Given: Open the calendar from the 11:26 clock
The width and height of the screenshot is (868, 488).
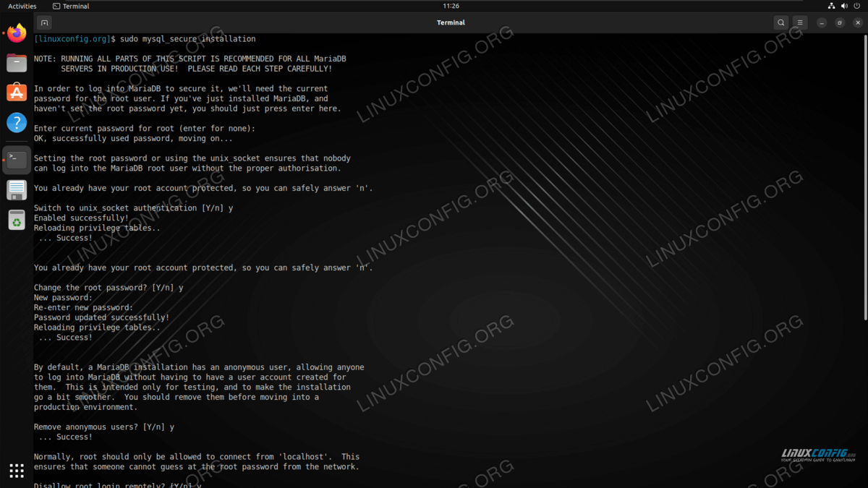Looking at the screenshot, I should (451, 6).
